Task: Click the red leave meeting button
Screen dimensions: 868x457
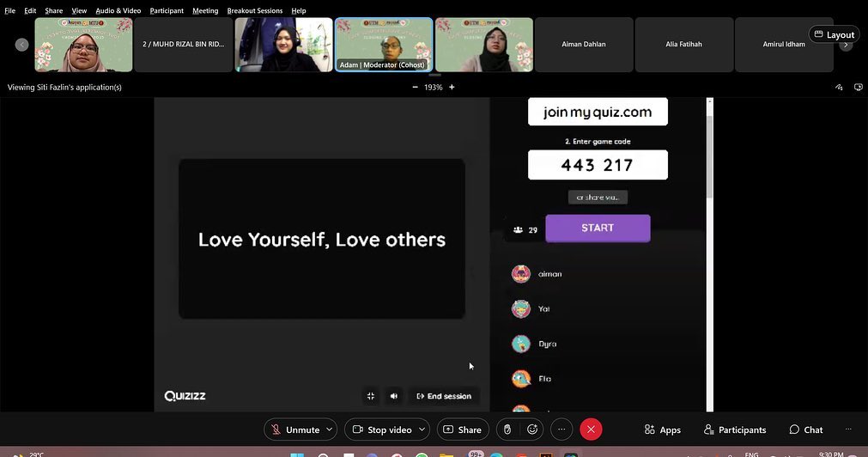Action: click(591, 430)
